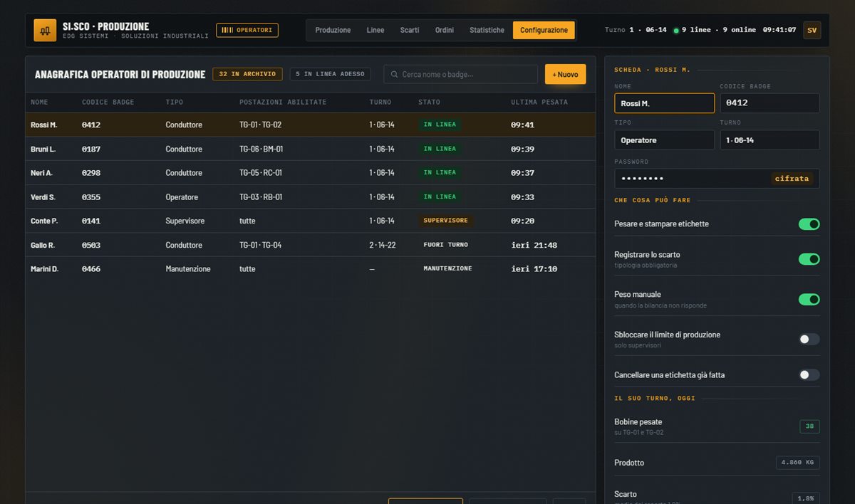Click the SUPERVISORE status badge
This screenshot has height=504, width=855.
445,221
